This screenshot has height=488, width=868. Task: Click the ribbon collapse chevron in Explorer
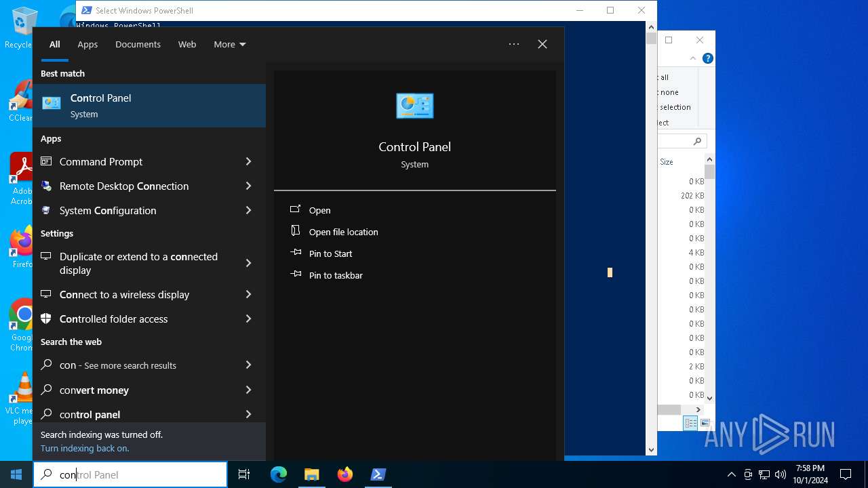tap(693, 58)
